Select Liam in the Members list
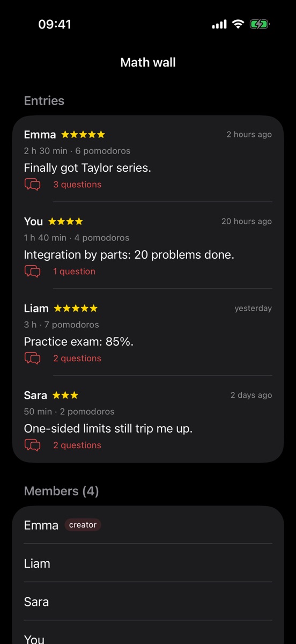Image resolution: width=296 pixels, height=644 pixels. (x=148, y=563)
